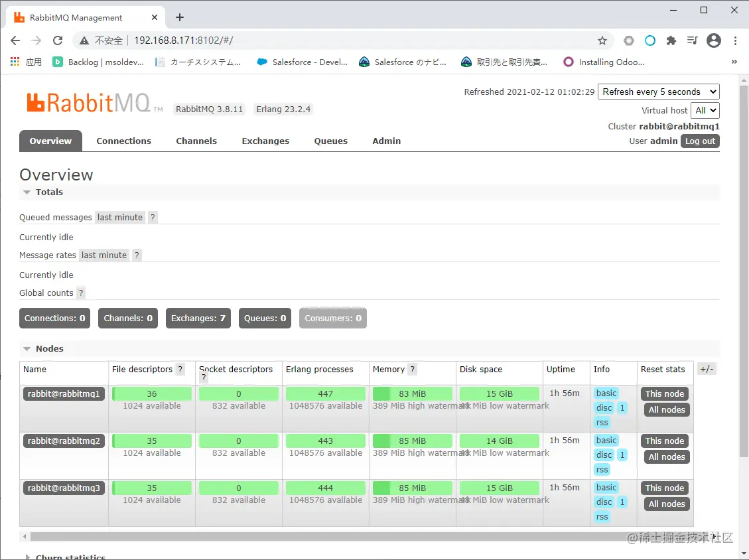The height and width of the screenshot is (560, 749).
Task: Switch to the Channels tab
Action: (x=196, y=141)
